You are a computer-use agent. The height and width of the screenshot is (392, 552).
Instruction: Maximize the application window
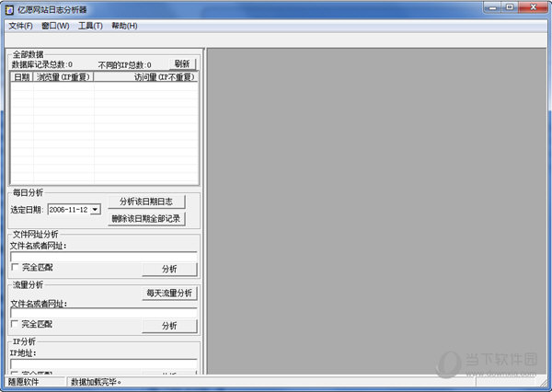pos(510,7)
